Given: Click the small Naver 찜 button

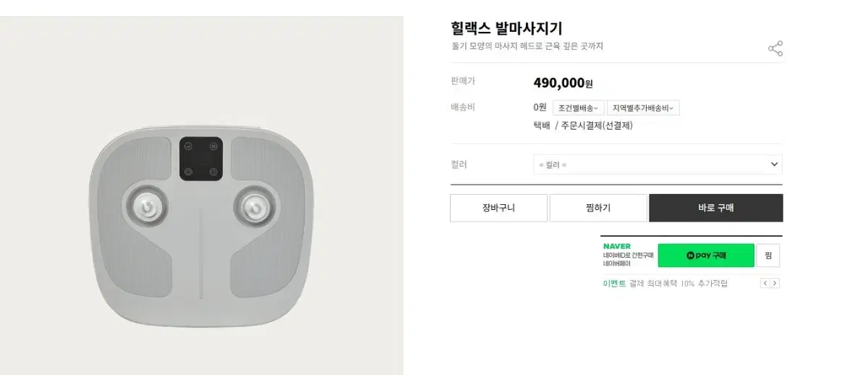Looking at the screenshot, I should [768, 256].
